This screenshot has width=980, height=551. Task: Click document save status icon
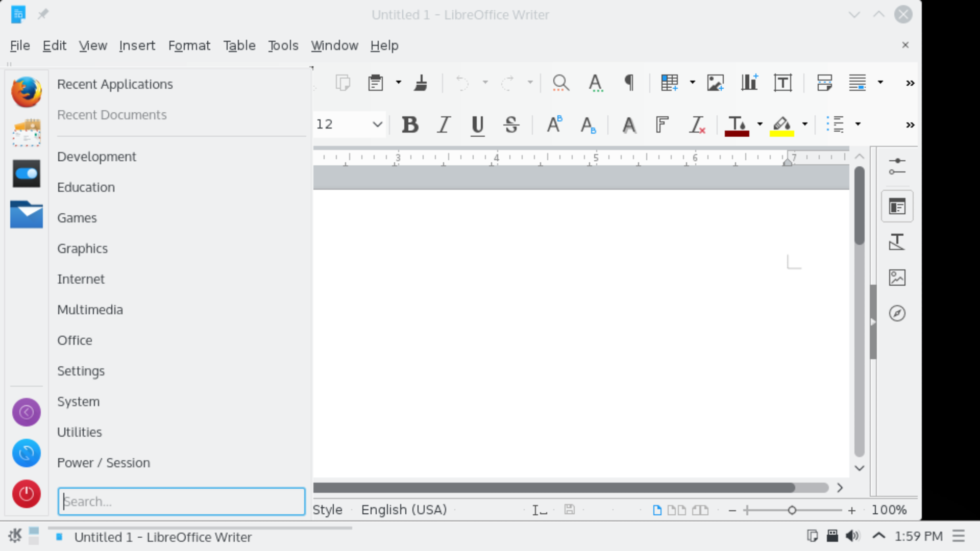570,510
